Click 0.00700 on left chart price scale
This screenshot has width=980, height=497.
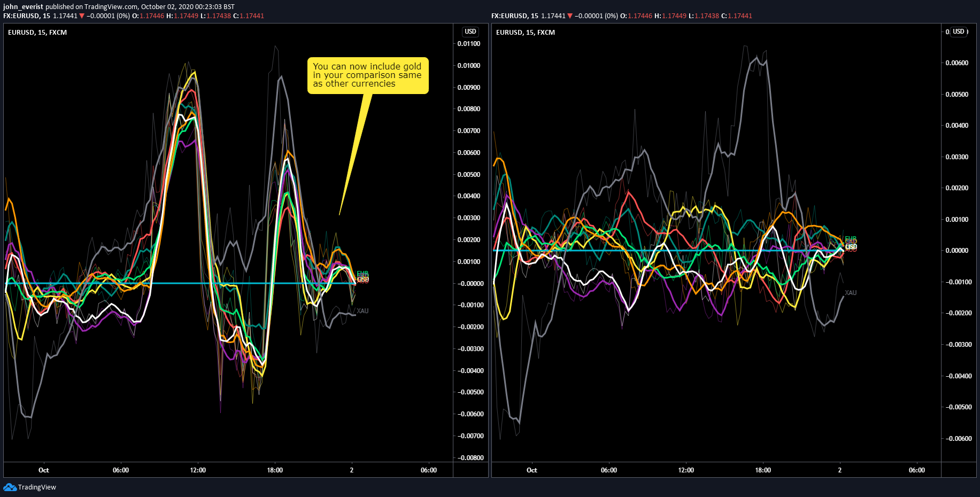(469, 131)
